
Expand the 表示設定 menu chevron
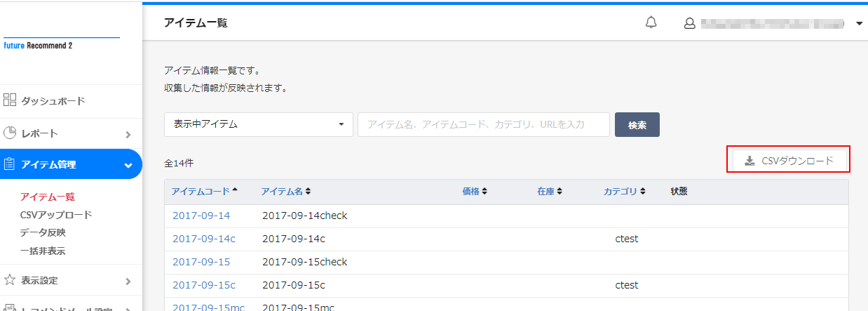point(128,282)
